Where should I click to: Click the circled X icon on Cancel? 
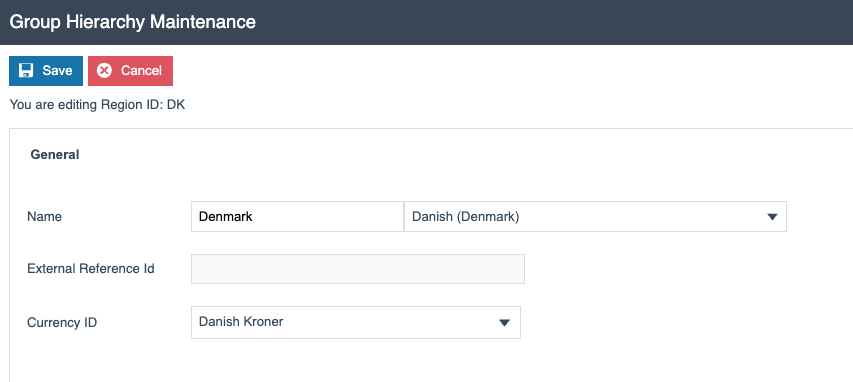click(x=104, y=71)
